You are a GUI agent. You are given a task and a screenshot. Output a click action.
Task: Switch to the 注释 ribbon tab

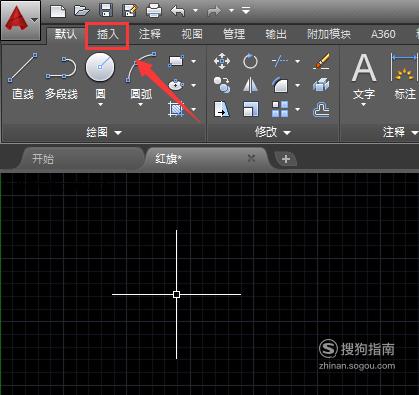(150, 34)
